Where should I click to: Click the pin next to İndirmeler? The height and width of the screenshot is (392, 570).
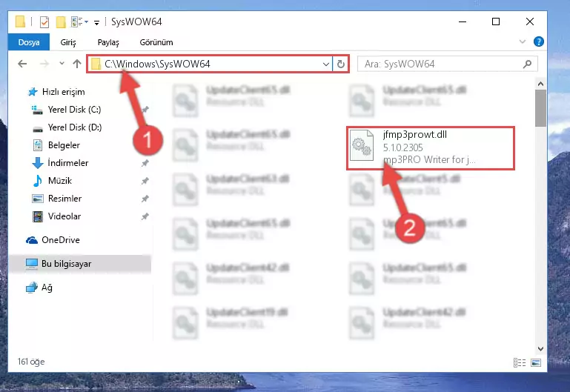(x=145, y=163)
